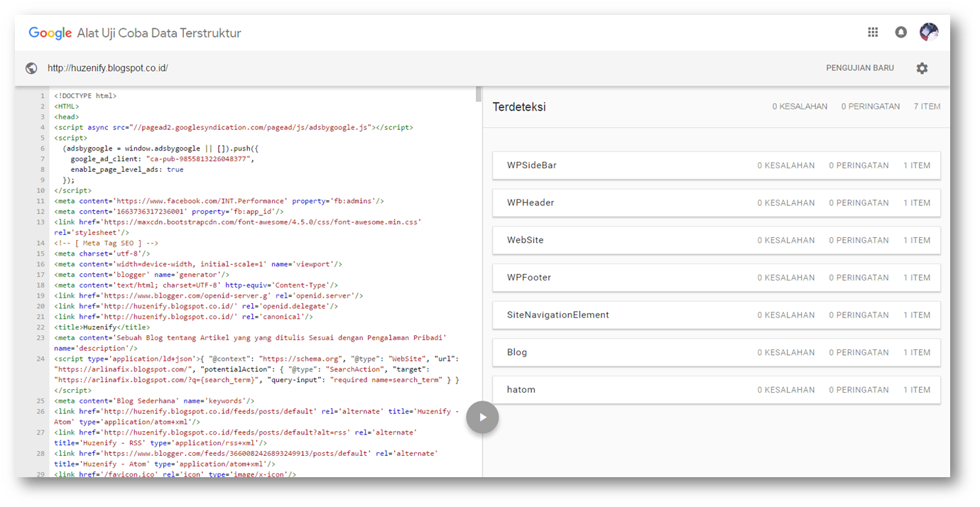Click the 7 ITEM total count

927,107
